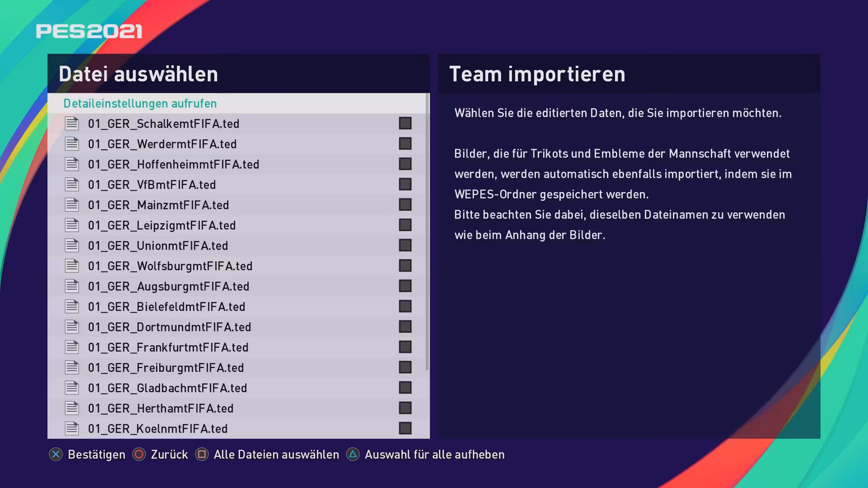This screenshot has height=488, width=868.
Task: Open Detaileinstellungen aufrufen
Action: coord(140,103)
